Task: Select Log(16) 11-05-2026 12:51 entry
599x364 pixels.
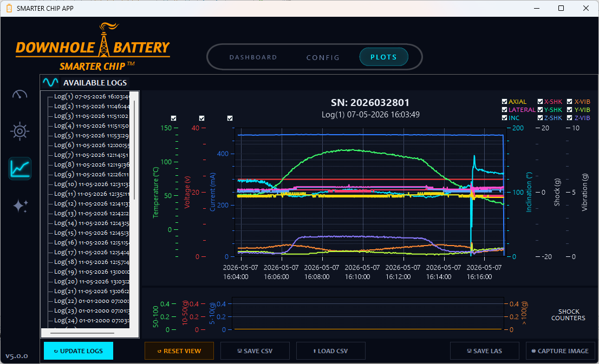Action: [x=92, y=242]
